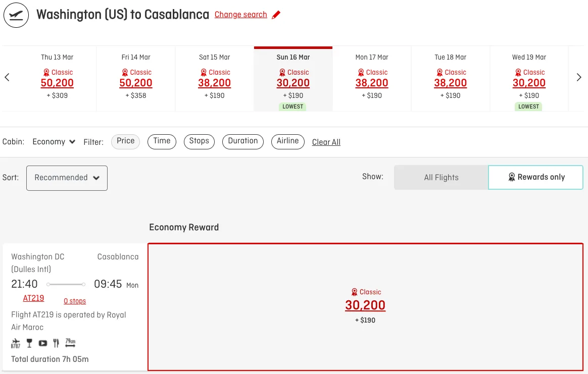Go to next dates with right arrow
Viewport: 588px width, 374px height.
click(x=578, y=77)
